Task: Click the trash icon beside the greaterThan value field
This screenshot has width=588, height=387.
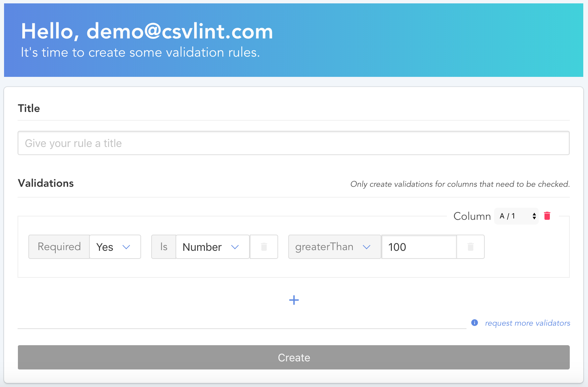Action: coord(470,247)
